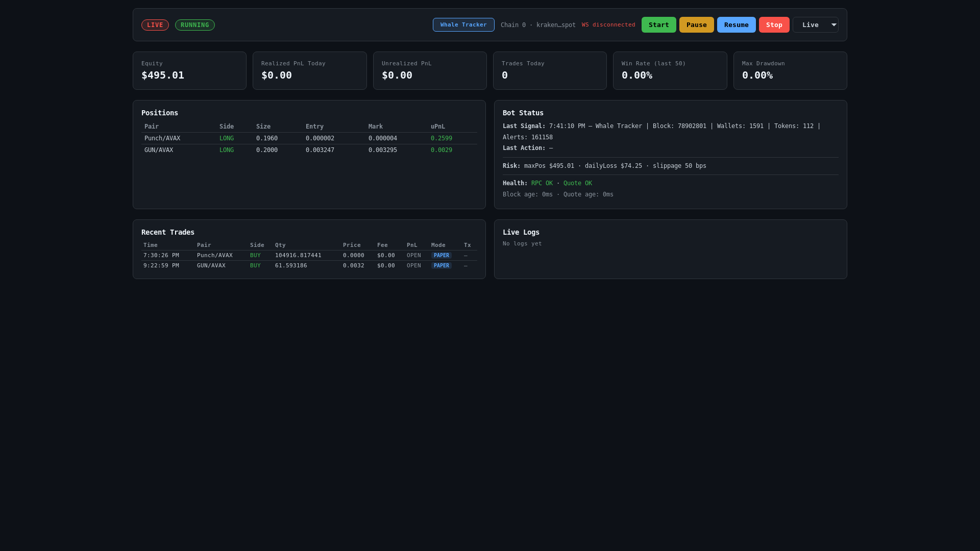Click the RUNNING status badge
The width and height of the screenshot is (980, 551).
pyautogui.click(x=194, y=25)
